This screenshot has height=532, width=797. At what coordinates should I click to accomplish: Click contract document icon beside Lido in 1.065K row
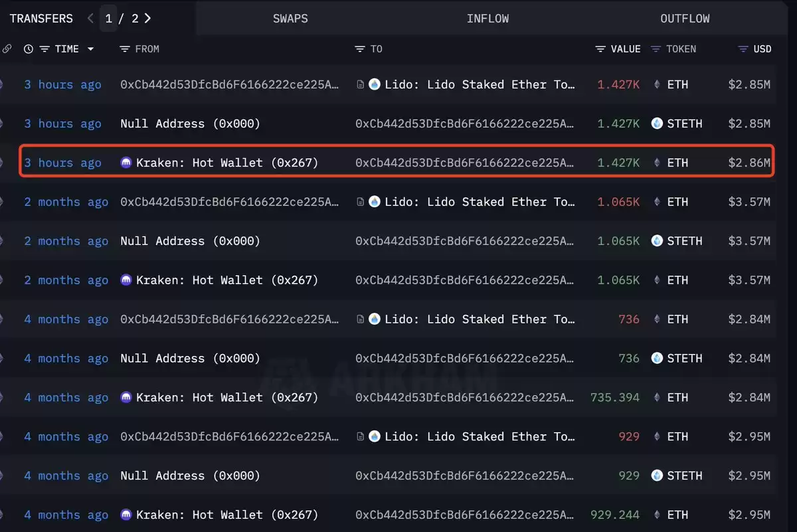click(x=361, y=202)
